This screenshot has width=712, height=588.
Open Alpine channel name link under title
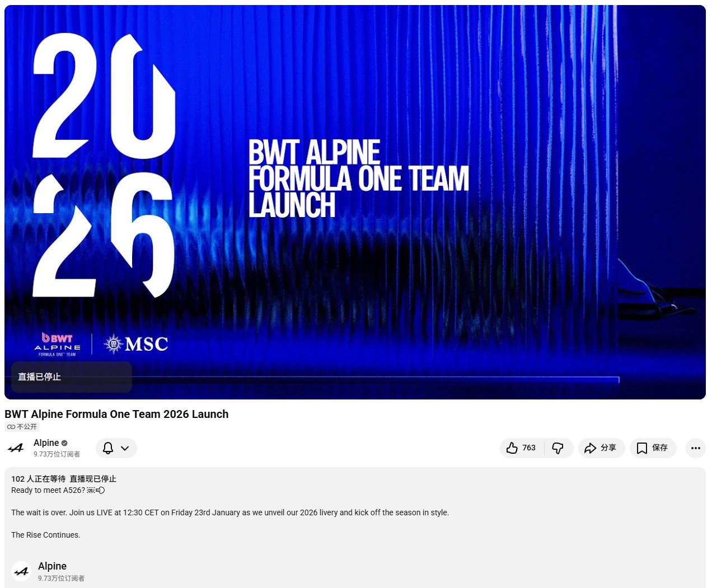[46, 443]
